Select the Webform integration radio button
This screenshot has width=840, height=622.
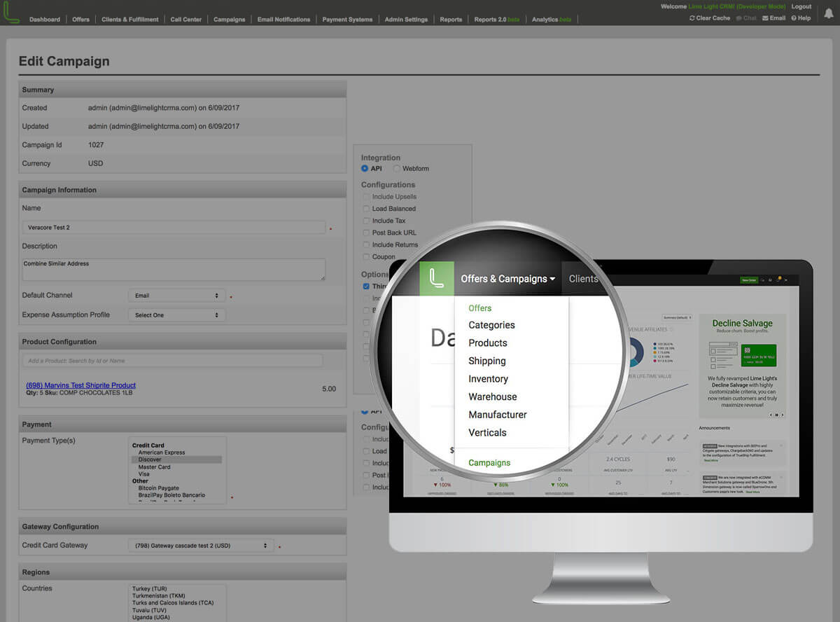(397, 169)
